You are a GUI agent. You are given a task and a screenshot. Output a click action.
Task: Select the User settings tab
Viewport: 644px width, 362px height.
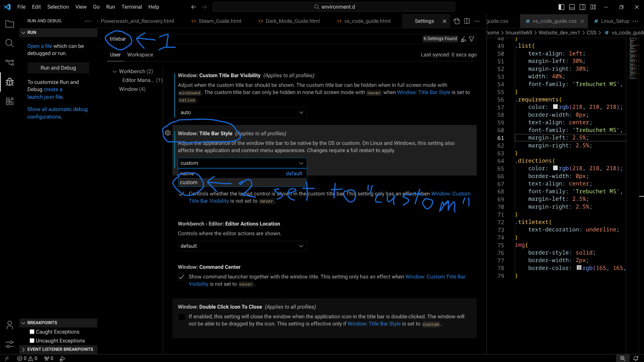click(115, 55)
